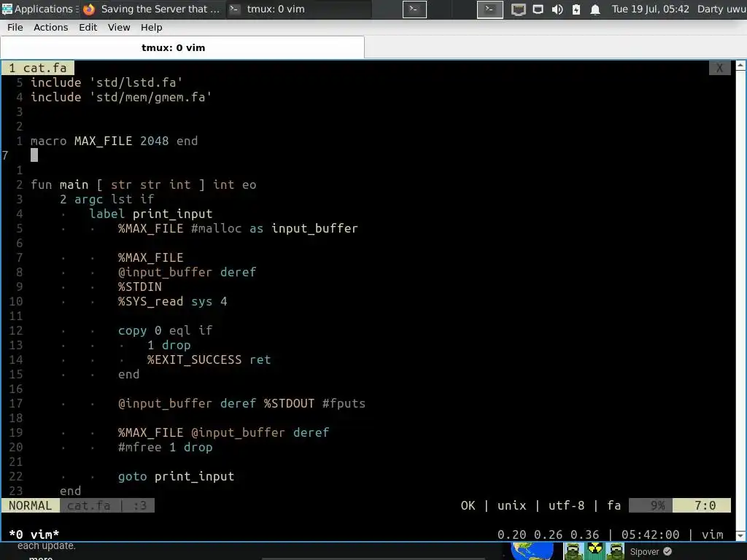Click the 'OK' status indicator
The image size is (747, 560).
[468, 506]
